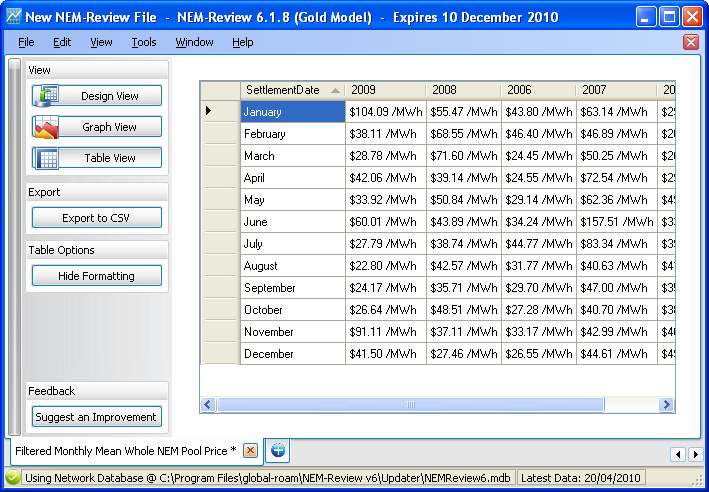Open the Tools menu
This screenshot has height=492, width=709.
coord(144,42)
